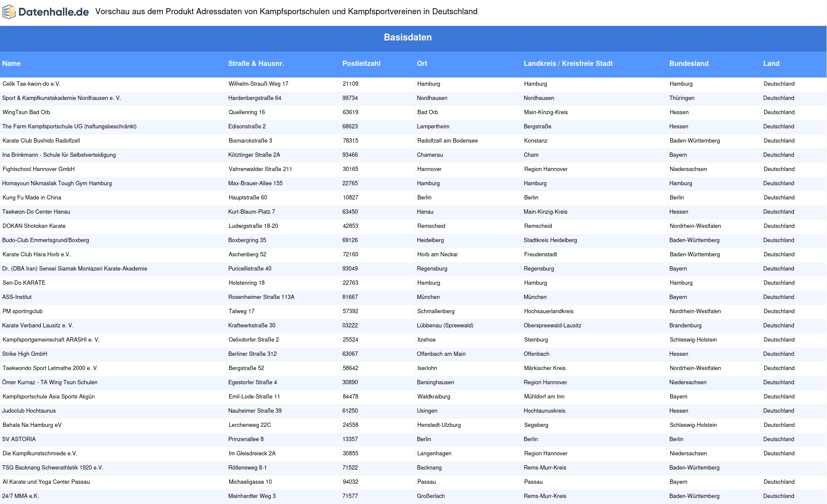Image resolution: width=827 pixels, height=504 pixels.
Task: Click the Land column header
Action: click(x=771, y=64)
